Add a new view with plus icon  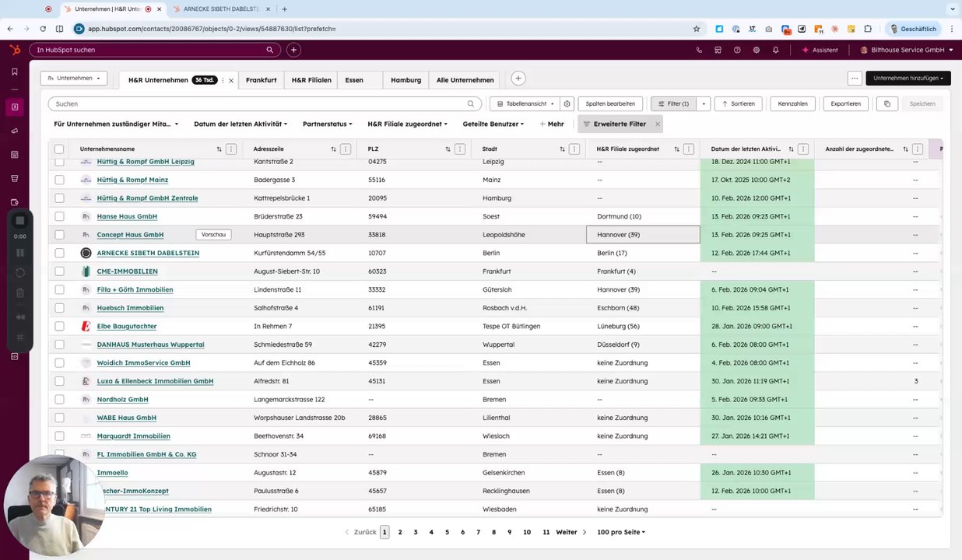pyautogui.click(x=518, y=79)
